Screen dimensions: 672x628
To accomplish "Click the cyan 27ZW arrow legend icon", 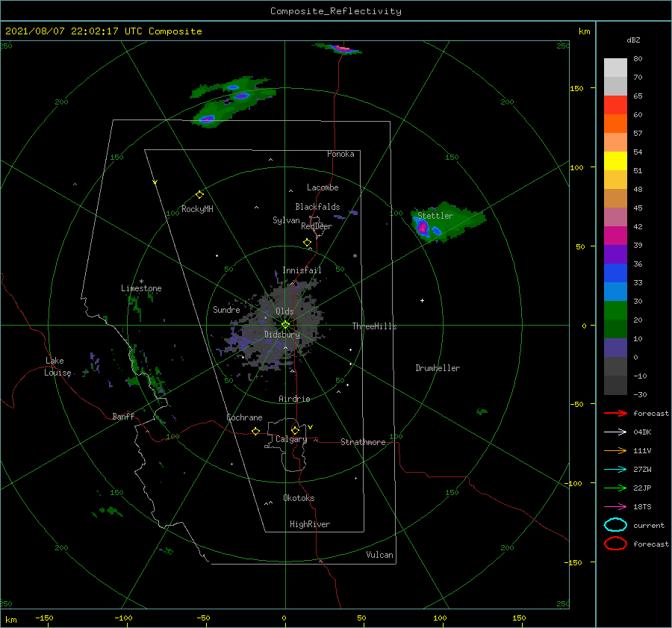I will [x=615, y=470].
